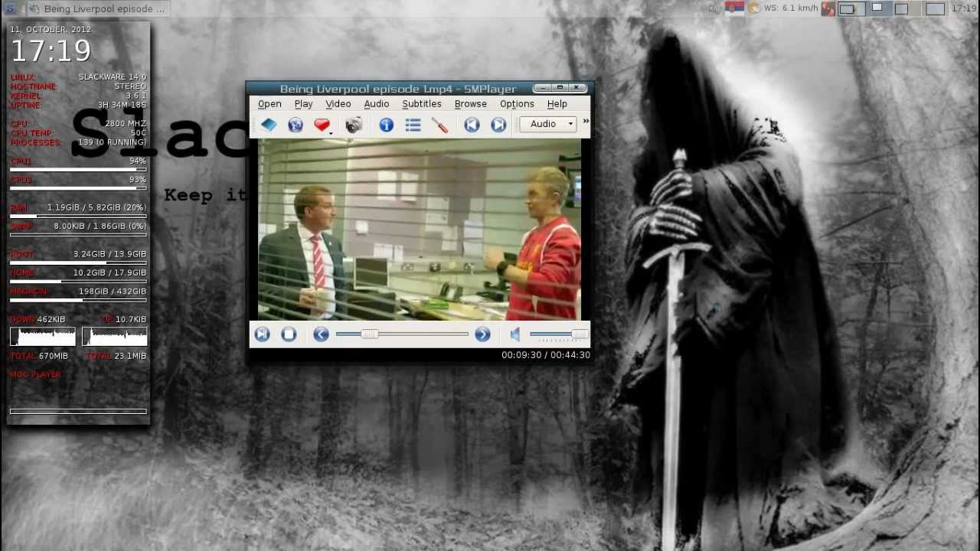Open the playlist list icon
The width and height of the screenshot is (980, 551).
pos(413,125)
